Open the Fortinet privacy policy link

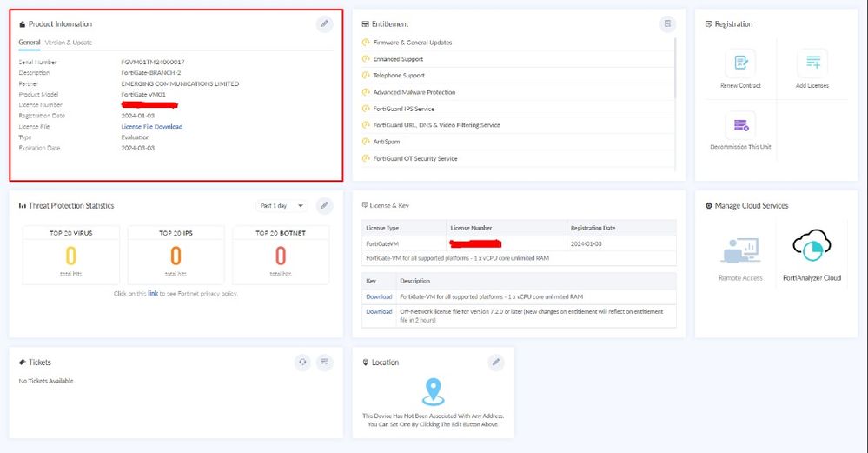(153, 294)
